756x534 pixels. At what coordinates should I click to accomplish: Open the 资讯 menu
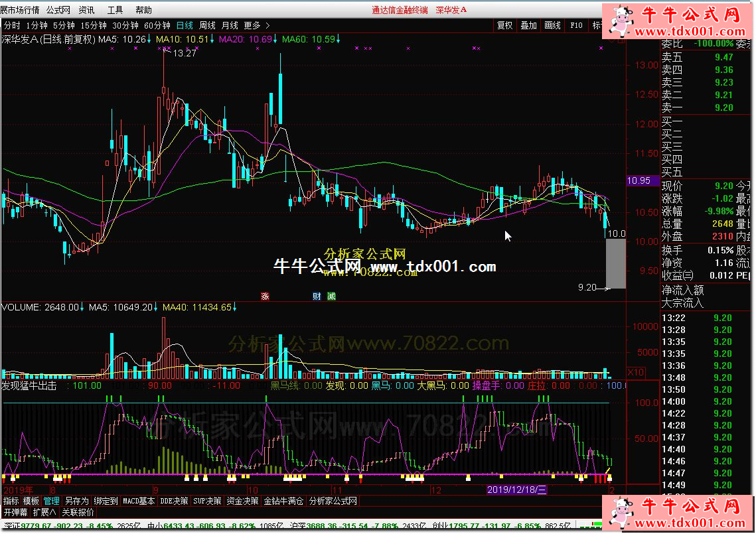pyautogui.click(x=87, y=10)
